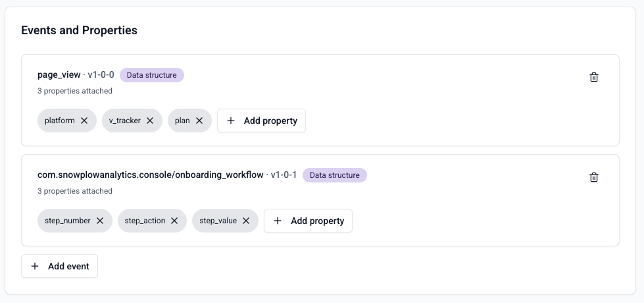
Task: Click the step_number chip label
Action: (67, 221)
